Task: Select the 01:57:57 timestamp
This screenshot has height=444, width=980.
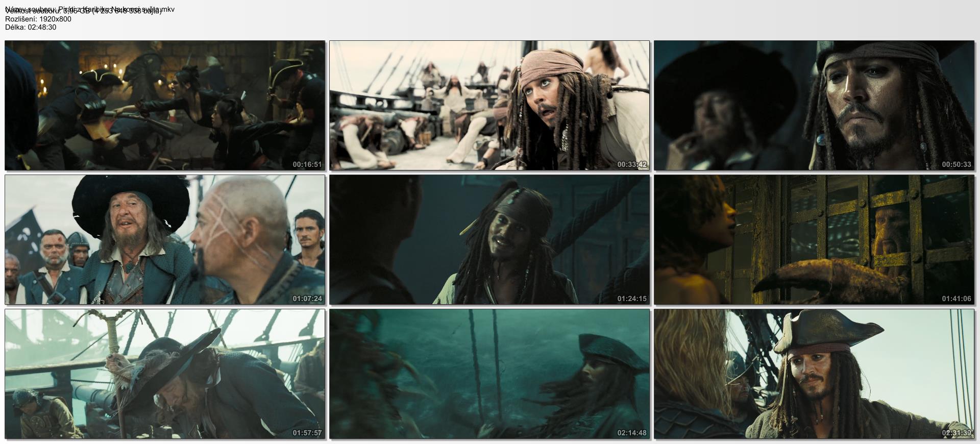Action: [x=307, y=433]
